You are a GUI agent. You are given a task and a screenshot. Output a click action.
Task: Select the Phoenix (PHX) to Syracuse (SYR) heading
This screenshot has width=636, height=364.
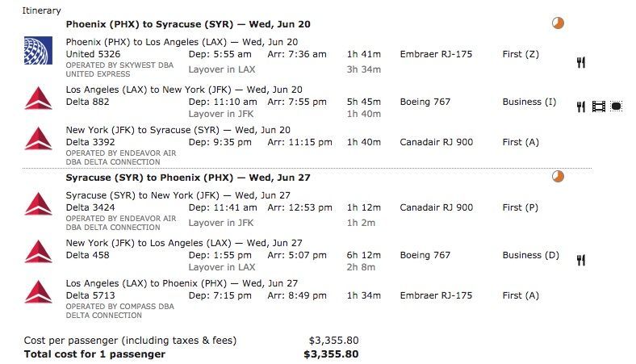coord(187,24)
